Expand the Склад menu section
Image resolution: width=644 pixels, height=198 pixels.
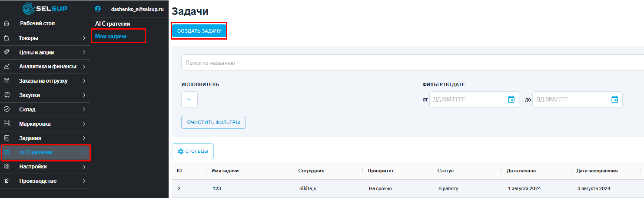[84, 110]
